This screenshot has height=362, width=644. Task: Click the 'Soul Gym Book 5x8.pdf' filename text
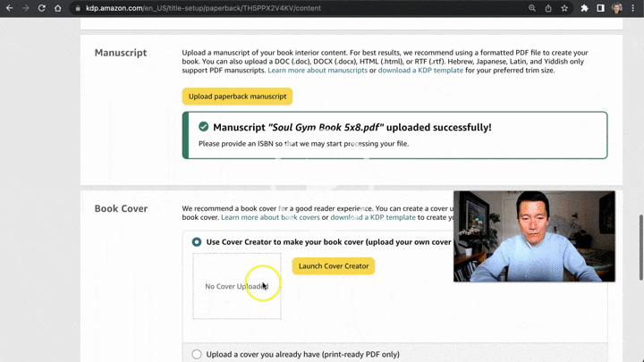pos(326,127)
